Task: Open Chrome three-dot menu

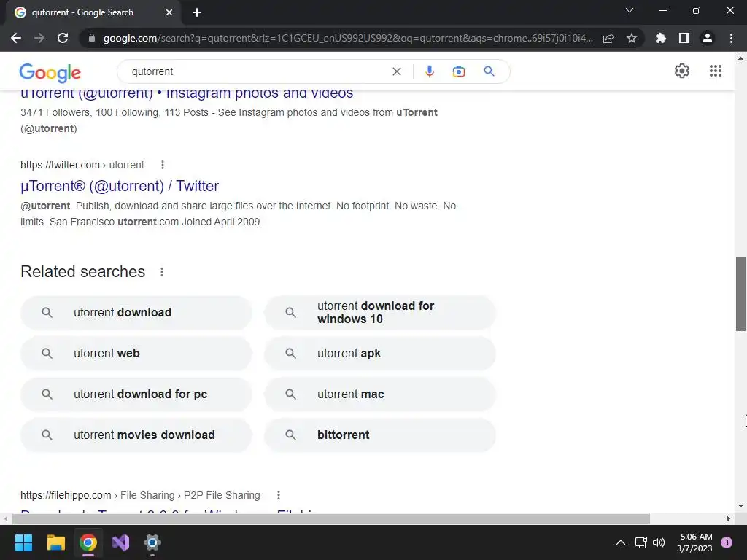Action: [731, 38]
